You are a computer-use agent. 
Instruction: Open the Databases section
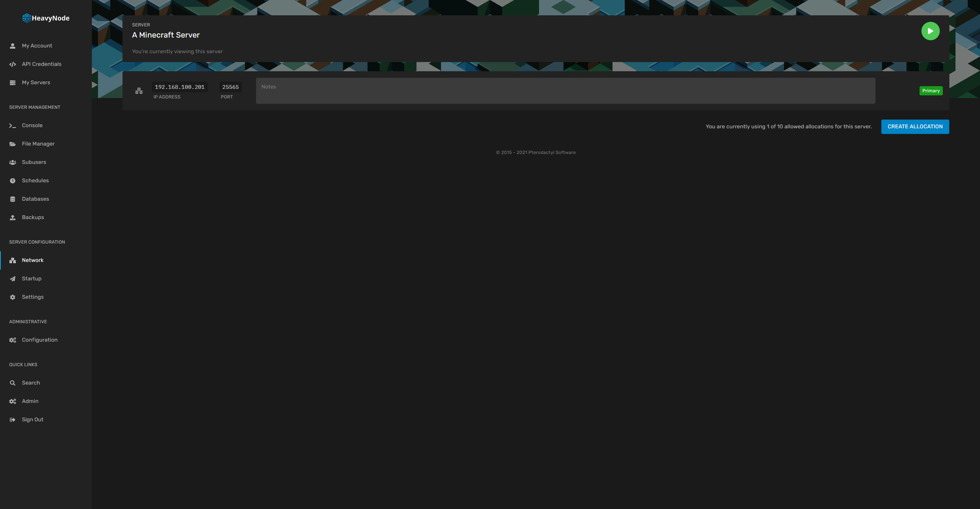[x=36, y=199]
